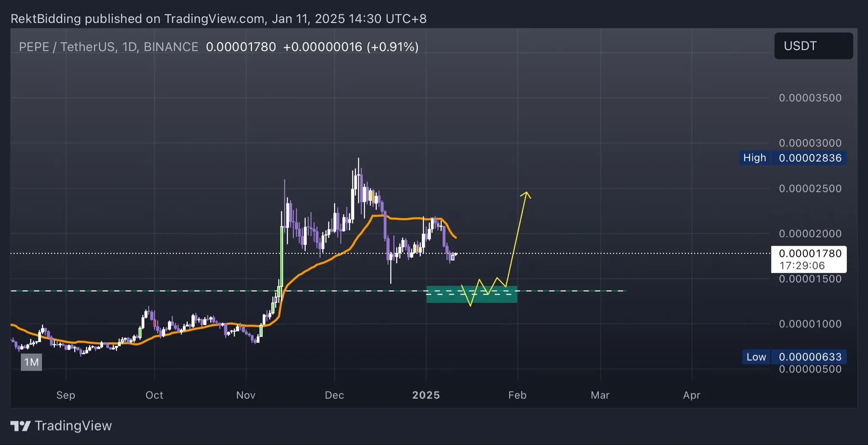Image resolution: width=868 pixels, height=445 pixels.
Task: Click the Sep date axis label
Action: pyautogui.click(x=66, y=395)
